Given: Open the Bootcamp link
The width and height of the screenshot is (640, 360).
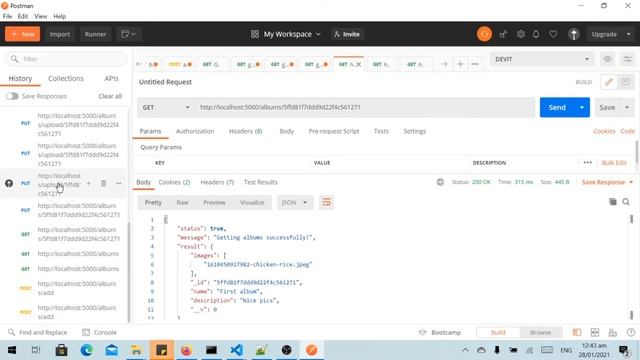Looking at the screenshot, I should click(440, 332).
